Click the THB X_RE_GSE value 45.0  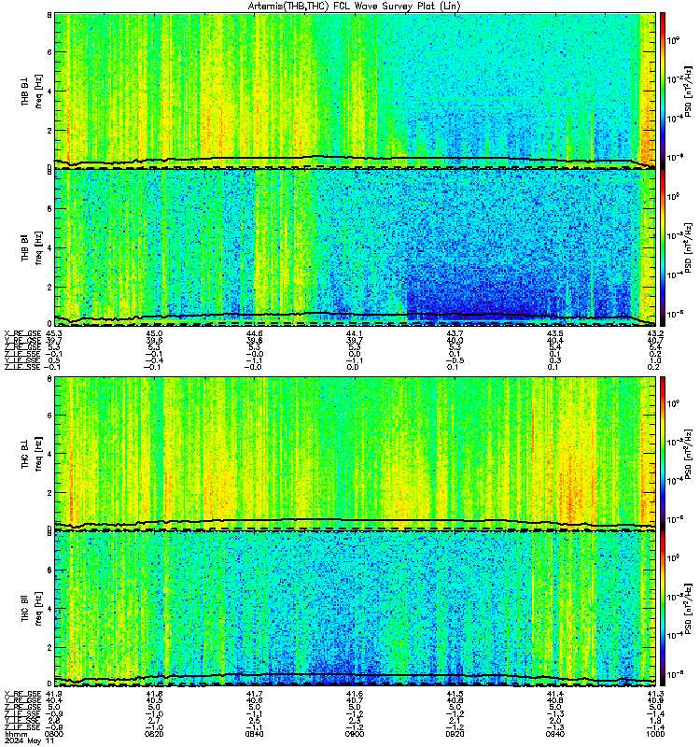pyautogui.click(x=154, y=333)
